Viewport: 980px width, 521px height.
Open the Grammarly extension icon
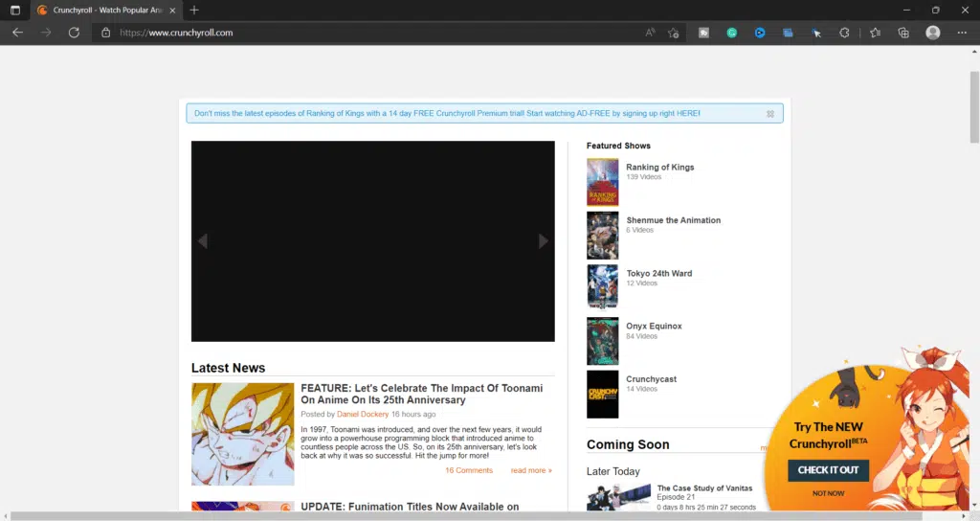click(732, 33)
